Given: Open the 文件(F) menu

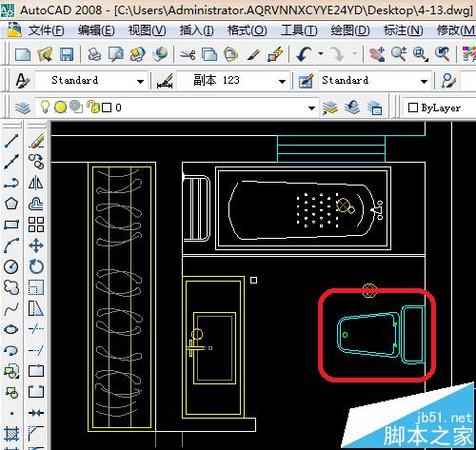Looking at the screenshot, I should click(x=47, y=30).
